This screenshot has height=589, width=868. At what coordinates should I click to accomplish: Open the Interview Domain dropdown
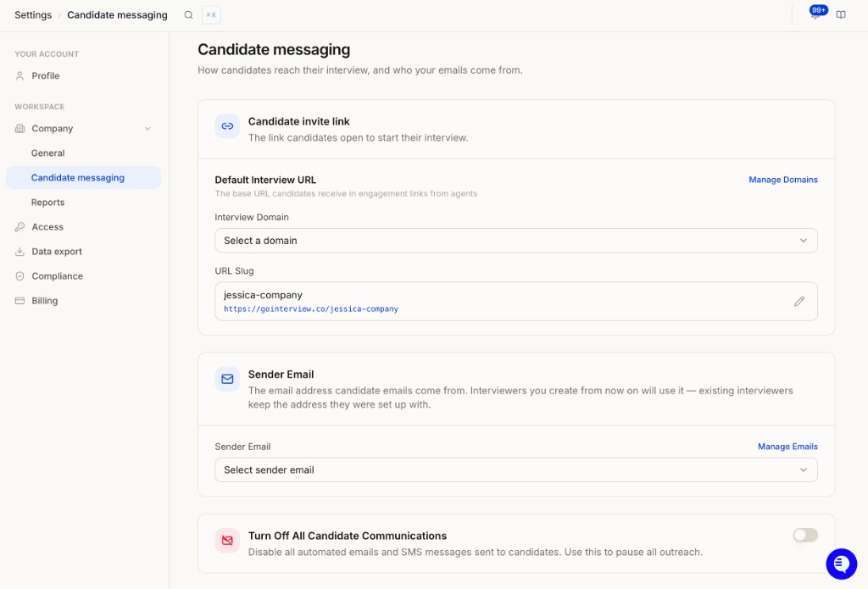516,241
